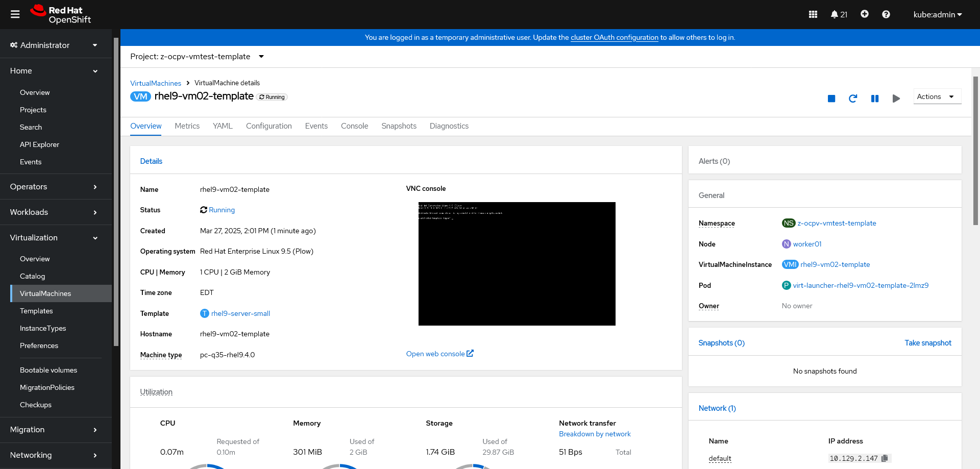Click the quick create plus icon
The height and width of the screenshot is (469, 980).
pos(865,14)
